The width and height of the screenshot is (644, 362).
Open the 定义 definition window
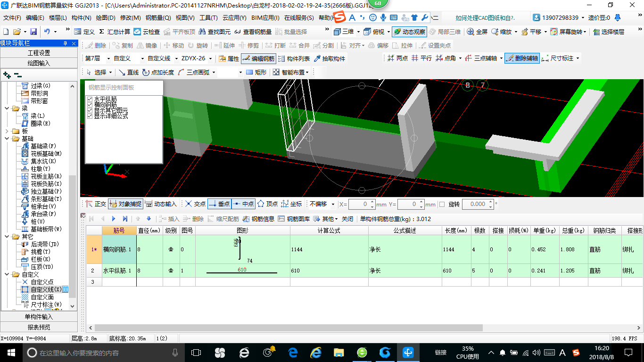(85, 32)
